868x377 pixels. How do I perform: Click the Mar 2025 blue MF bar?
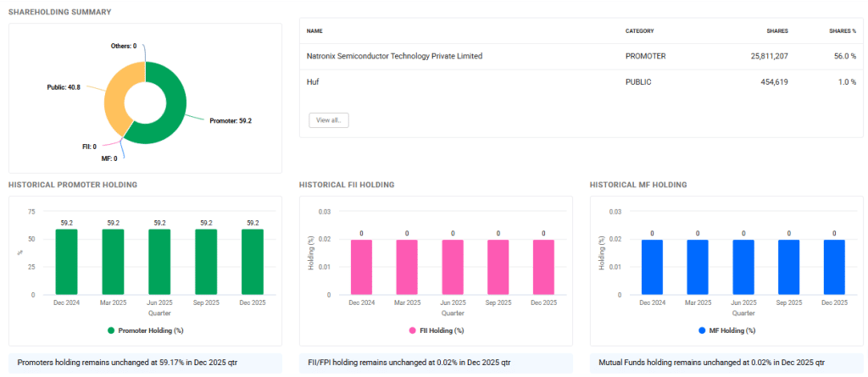tap(698, 267)
